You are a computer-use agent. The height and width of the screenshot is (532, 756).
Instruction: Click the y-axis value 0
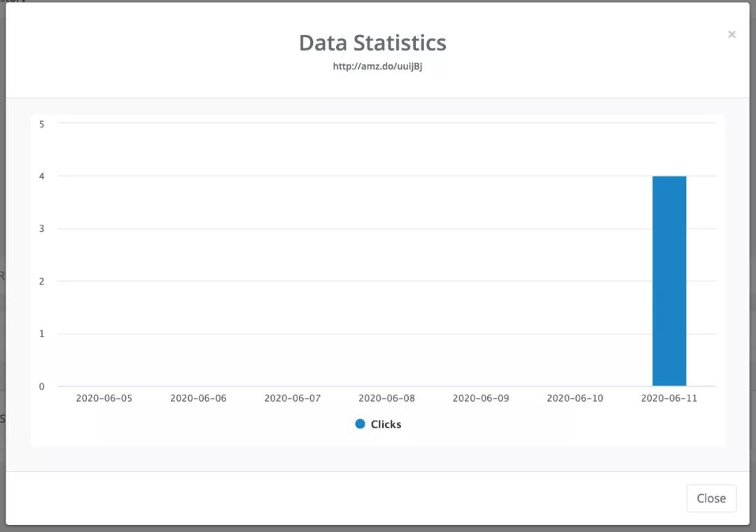[x=42, y=386]
